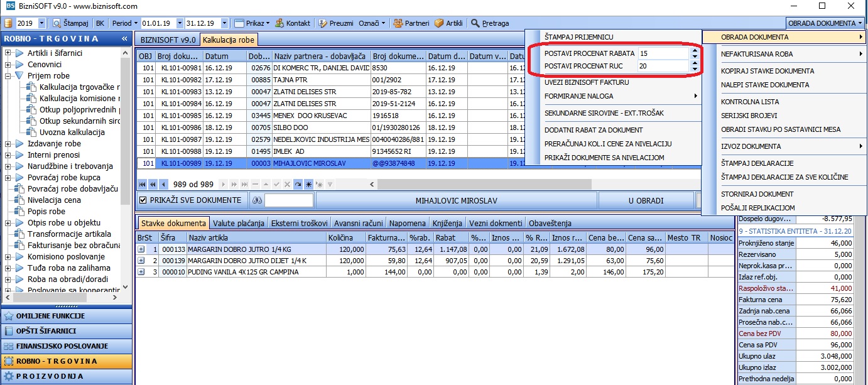Viewport: 868px width, 385px height.
Task: Choose KOPIRAJ STAVKE DOKUMENTA
Action: [x=768, y=71]
